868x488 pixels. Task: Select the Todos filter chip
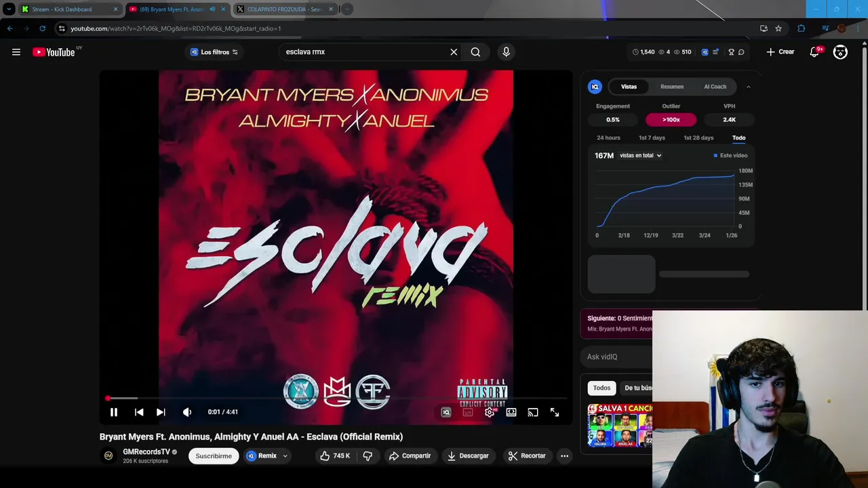click(601, 388)
